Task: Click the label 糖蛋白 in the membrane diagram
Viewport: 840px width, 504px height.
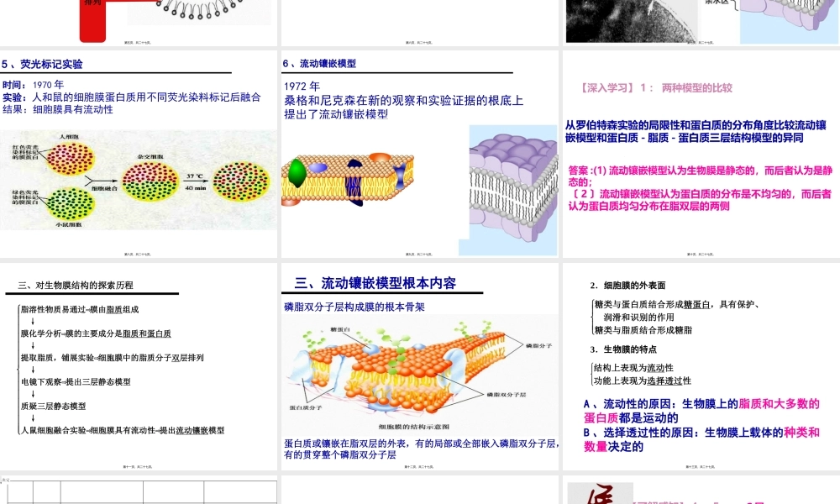Action: (339, 328)
